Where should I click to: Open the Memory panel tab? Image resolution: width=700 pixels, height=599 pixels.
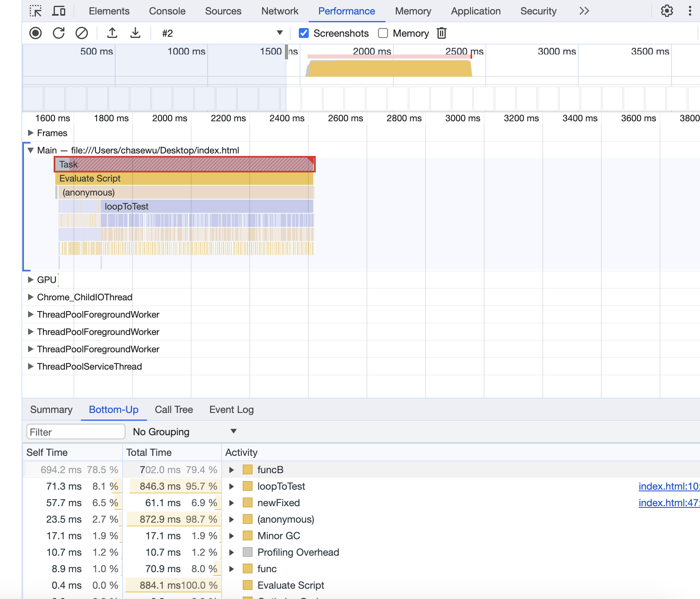tap(413, 11)
